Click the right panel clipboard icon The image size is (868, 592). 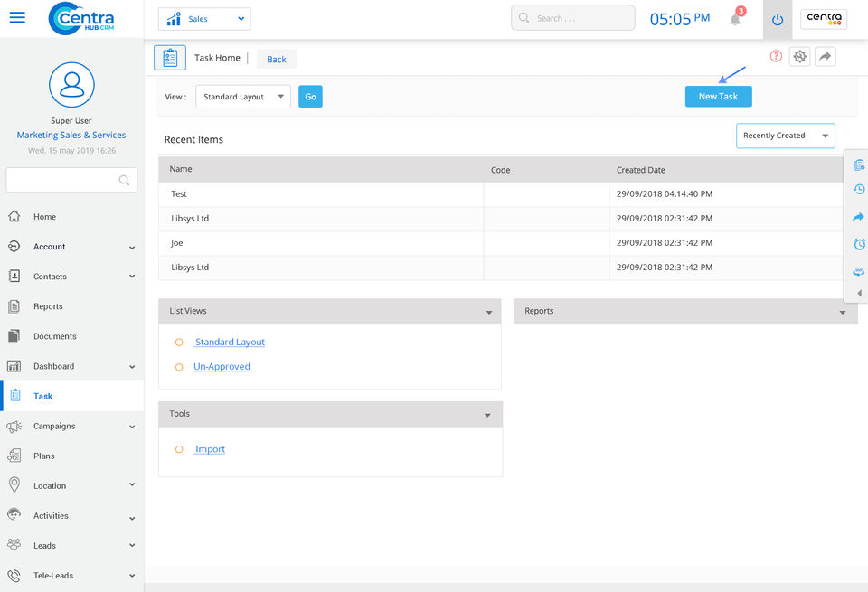coord(859,164)
